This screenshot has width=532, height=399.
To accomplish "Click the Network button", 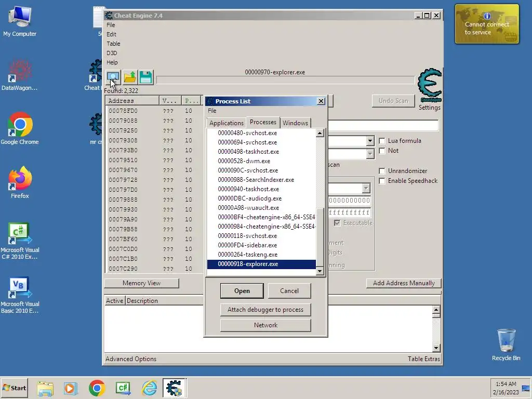I will click(x=265, y=325).
